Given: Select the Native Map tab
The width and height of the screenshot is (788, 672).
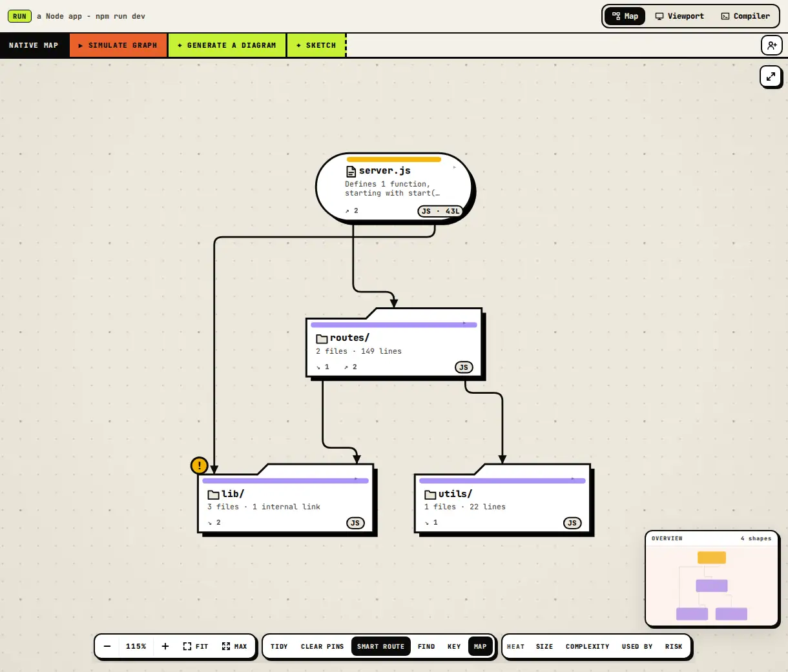Looking at the screenshot, I should click(34, 45).
